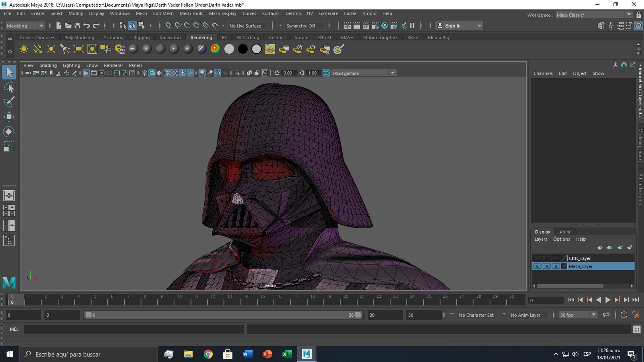Open the No Character Set dropdown arrow
This screenshot has height=362, width=644.
pos(452,314)
